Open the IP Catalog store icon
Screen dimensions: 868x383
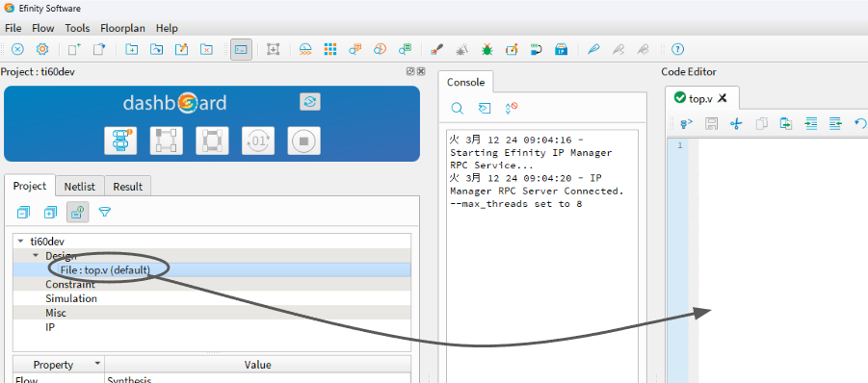pyautogui.click(x=562, y=49)
